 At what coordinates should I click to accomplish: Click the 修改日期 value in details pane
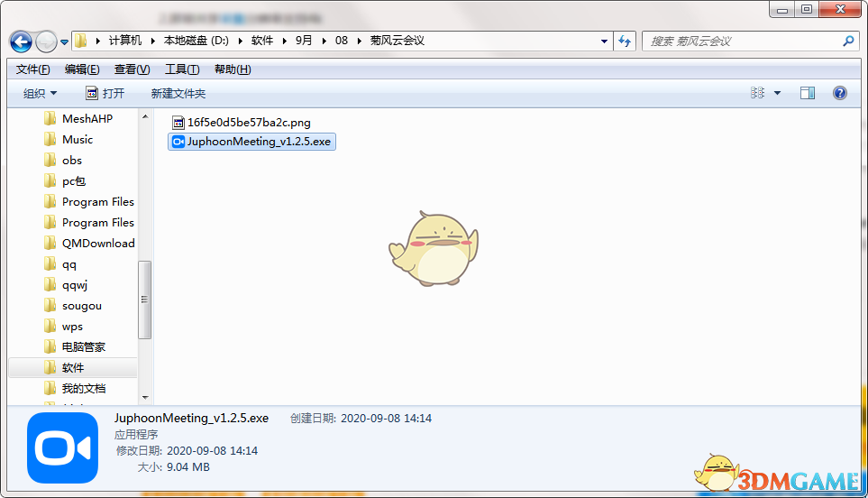(212, 451)
